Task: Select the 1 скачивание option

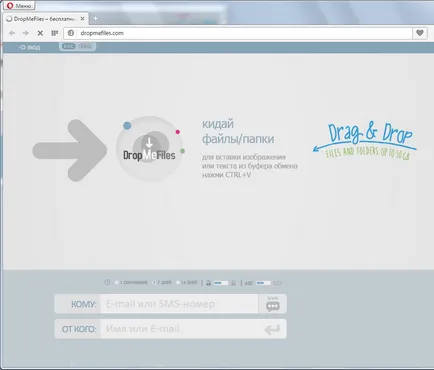Action: click(131, 282)
